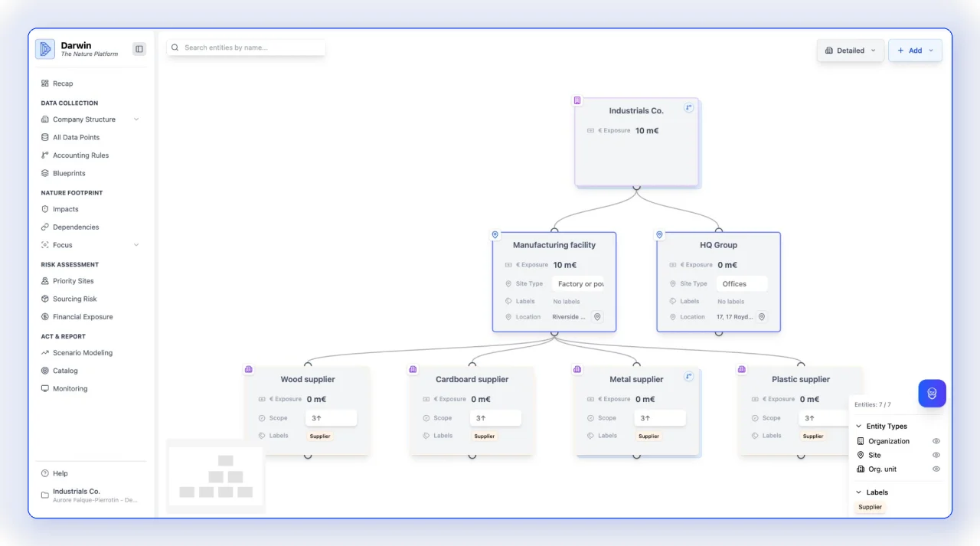980x546 pixels.
Task: Hide Site entities using the eye toggle
Action: [x=936, y=455]
